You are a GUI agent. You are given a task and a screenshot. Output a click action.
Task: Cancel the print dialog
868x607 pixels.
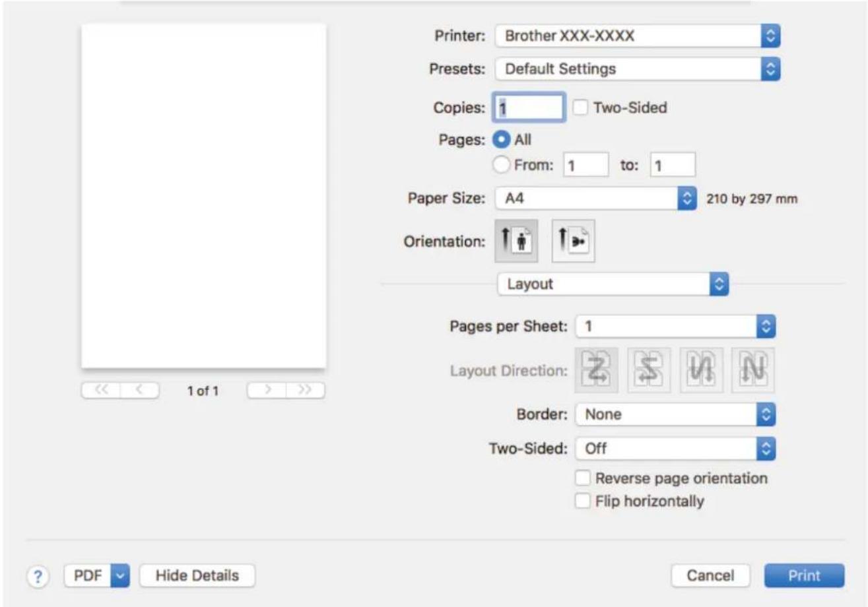[x=710, y=575]
